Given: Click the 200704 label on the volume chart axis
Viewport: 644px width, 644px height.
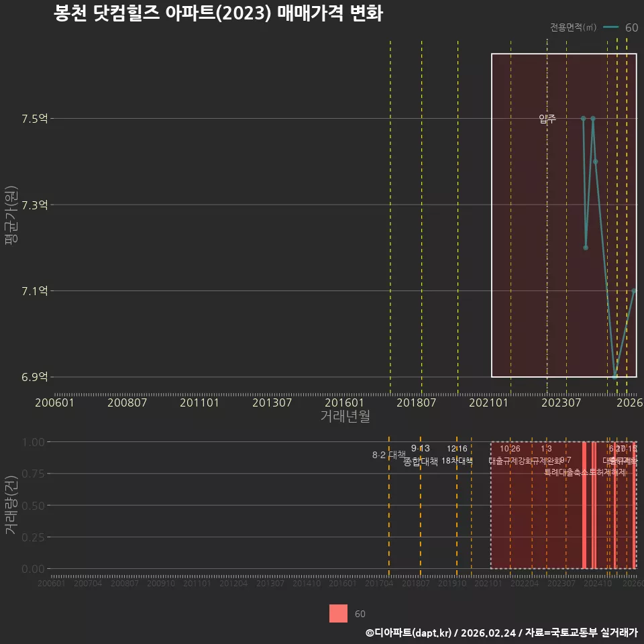Looking at the screenshot, I should (88, 583).
